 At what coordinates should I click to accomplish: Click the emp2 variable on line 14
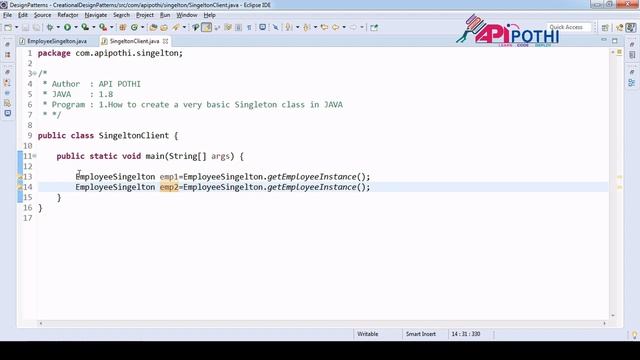point(169,187)
